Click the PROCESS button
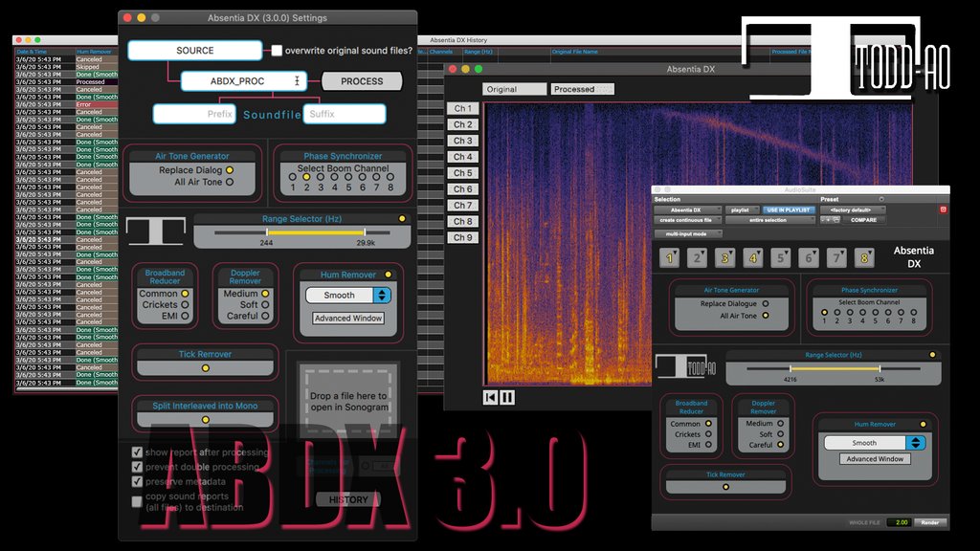Viewport: 980px width, 551px height. (x=362, y=81)
